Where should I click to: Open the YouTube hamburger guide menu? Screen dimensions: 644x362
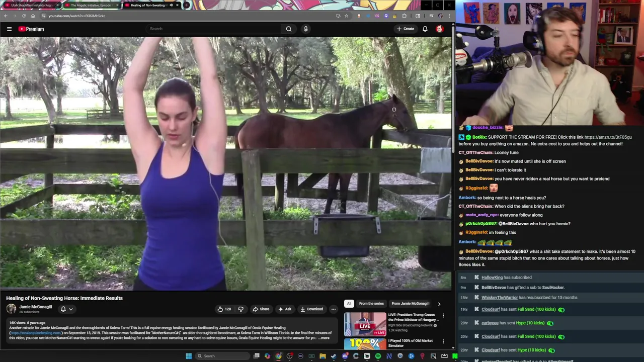tap(9, 29)
